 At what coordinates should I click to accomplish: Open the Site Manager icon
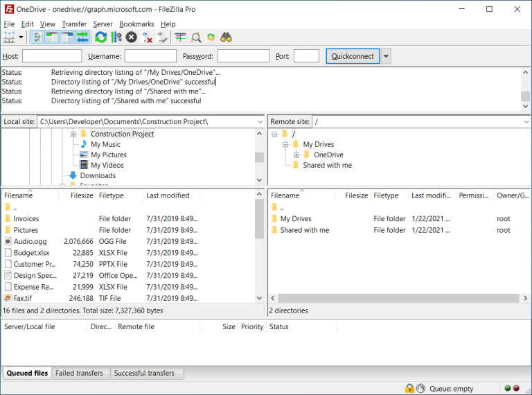9,37
